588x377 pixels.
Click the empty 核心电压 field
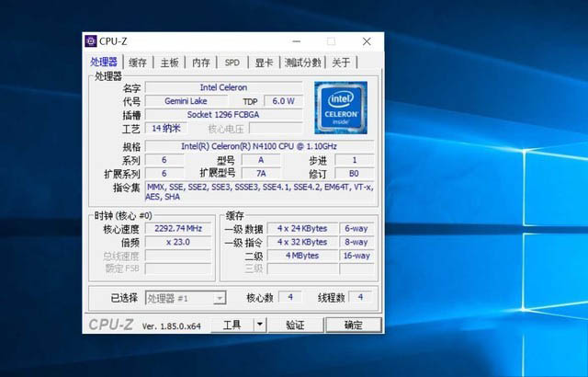pos(276,129)
